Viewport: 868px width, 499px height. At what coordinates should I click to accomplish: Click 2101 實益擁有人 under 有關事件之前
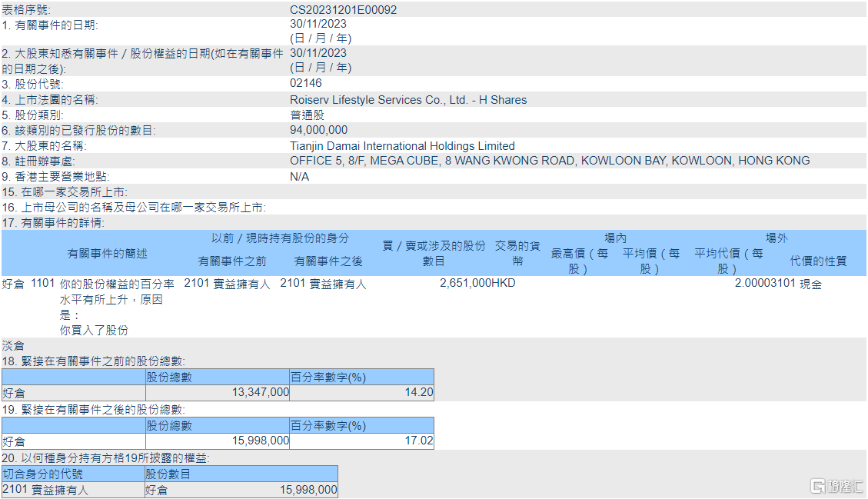[227, 284]
